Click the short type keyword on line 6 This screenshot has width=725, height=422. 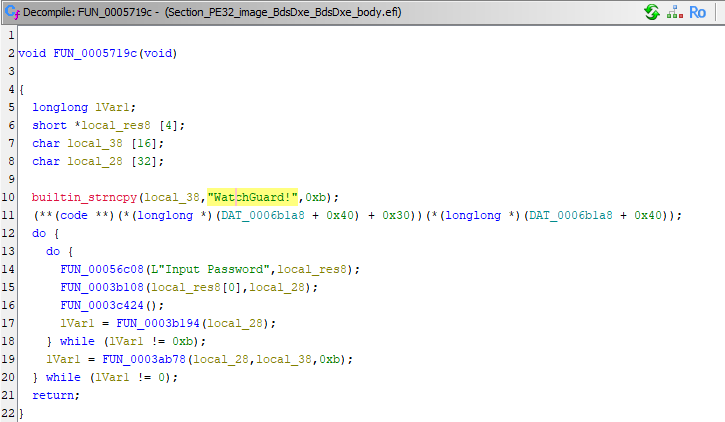(49, 126)
